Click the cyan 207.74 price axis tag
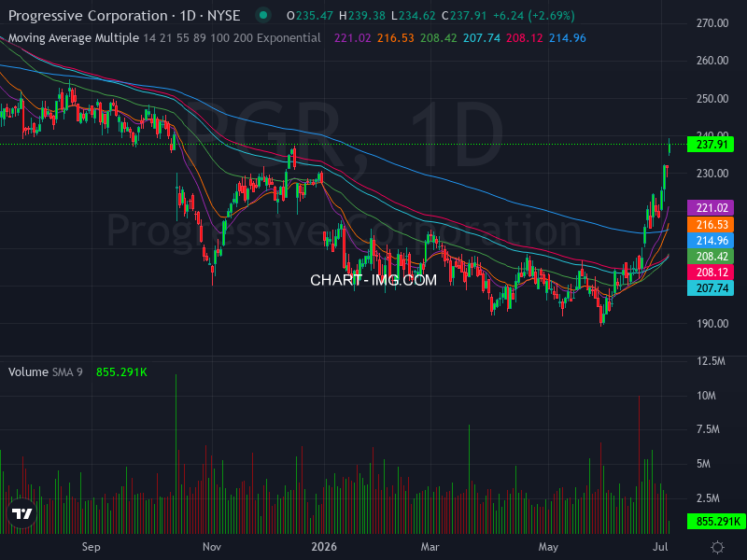This screenshot has height=560, width=747. (711, 288)
